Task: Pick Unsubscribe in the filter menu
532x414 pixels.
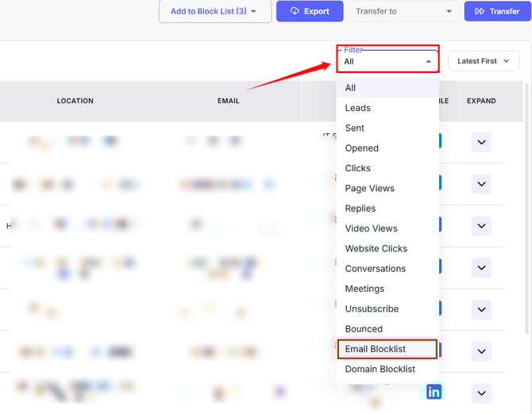Action: [372, 309]
